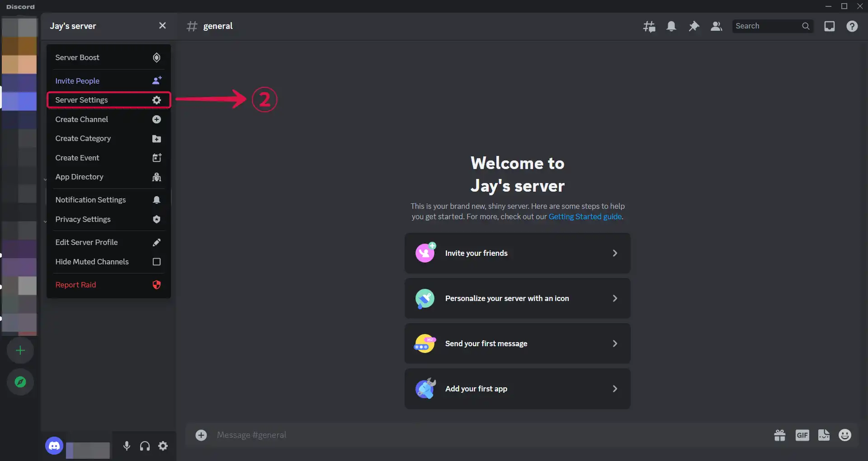
Task: Expand chevron on Invite your friends
Action: tap(615, 253)
